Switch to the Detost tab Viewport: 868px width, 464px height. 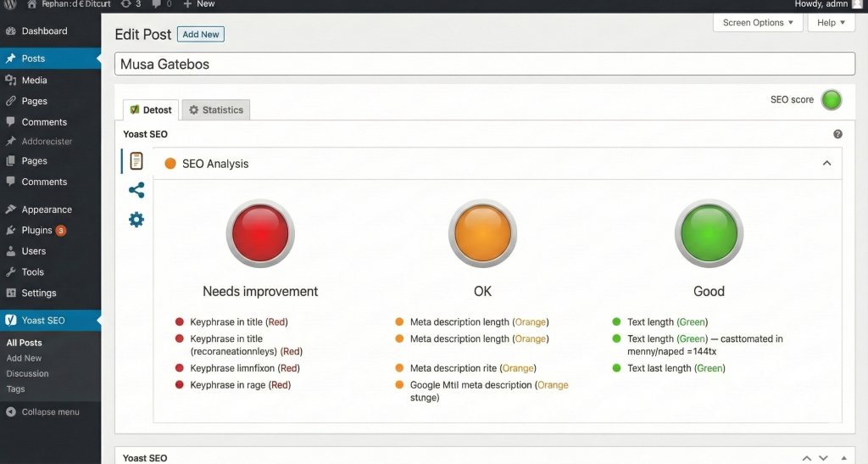click(x=151, y=109)
